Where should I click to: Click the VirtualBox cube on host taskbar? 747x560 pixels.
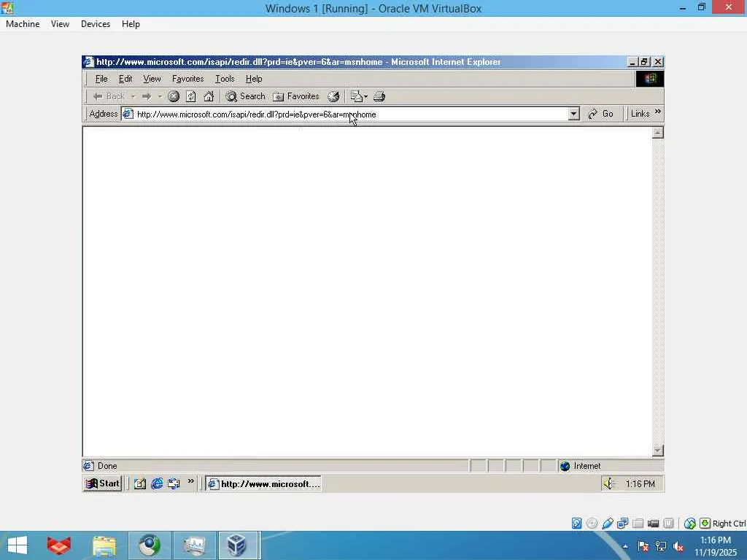tap(237, 545)
